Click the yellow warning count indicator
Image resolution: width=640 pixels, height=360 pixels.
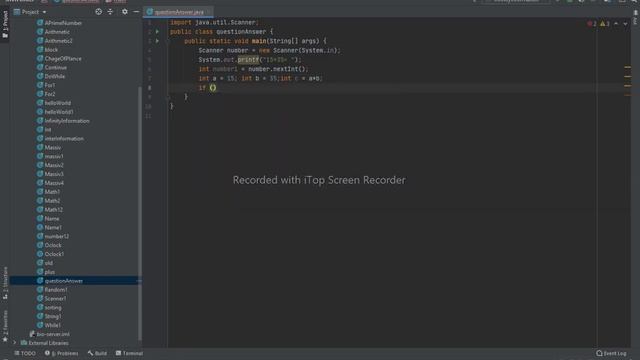coord(604,24)
